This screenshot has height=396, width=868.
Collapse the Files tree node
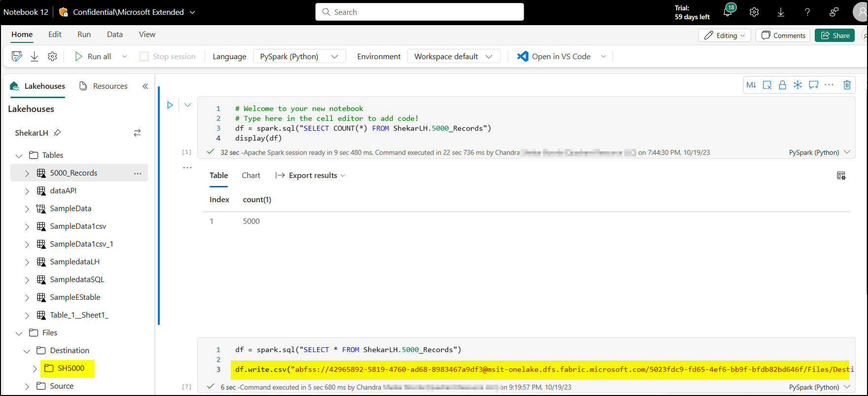tap(19, 333)
